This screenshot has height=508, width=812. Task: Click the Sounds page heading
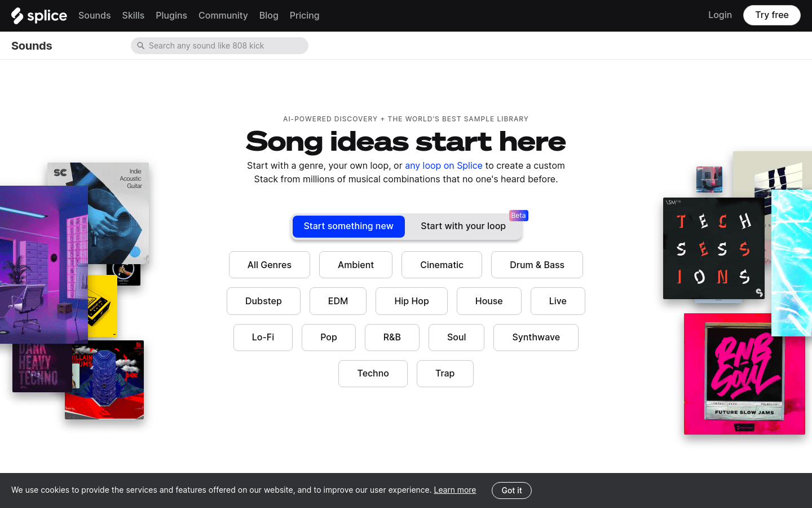(32, 46)
